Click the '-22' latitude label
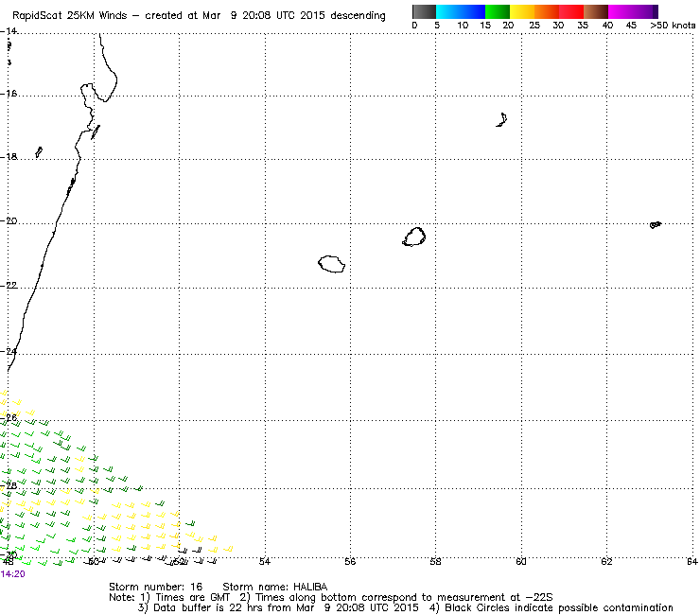 [9, 286]
